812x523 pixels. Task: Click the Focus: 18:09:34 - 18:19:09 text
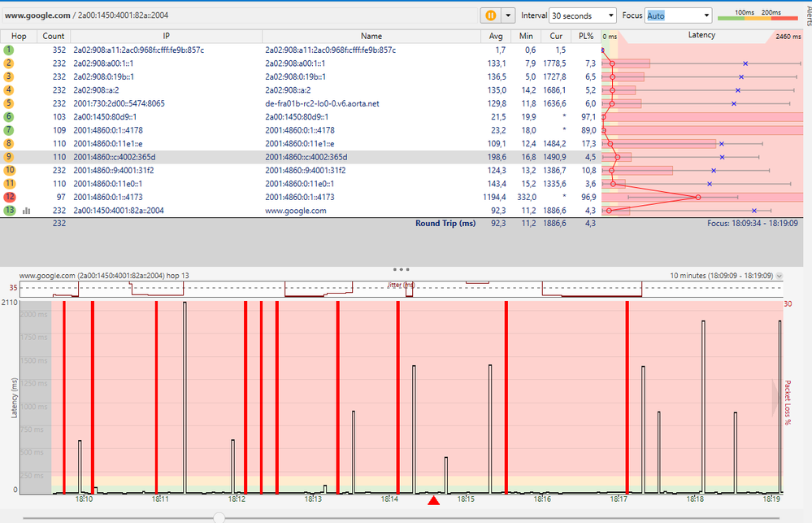point(753,224)
